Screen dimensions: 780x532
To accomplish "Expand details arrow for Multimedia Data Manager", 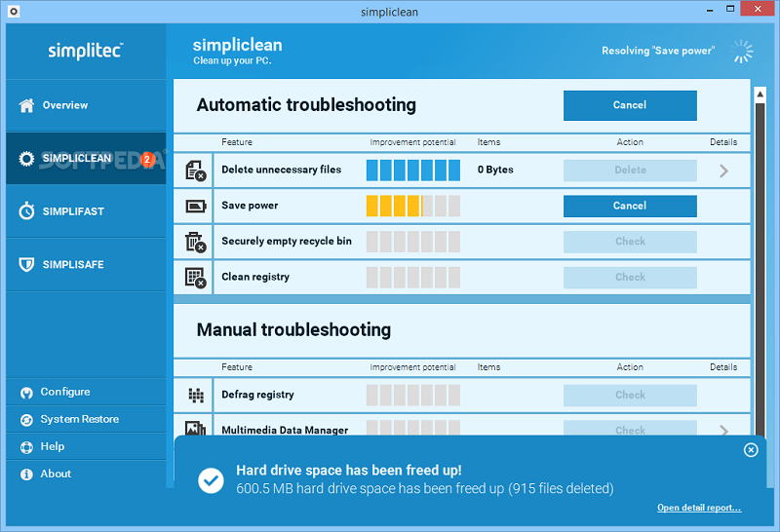I will click(x=723, y=430).
